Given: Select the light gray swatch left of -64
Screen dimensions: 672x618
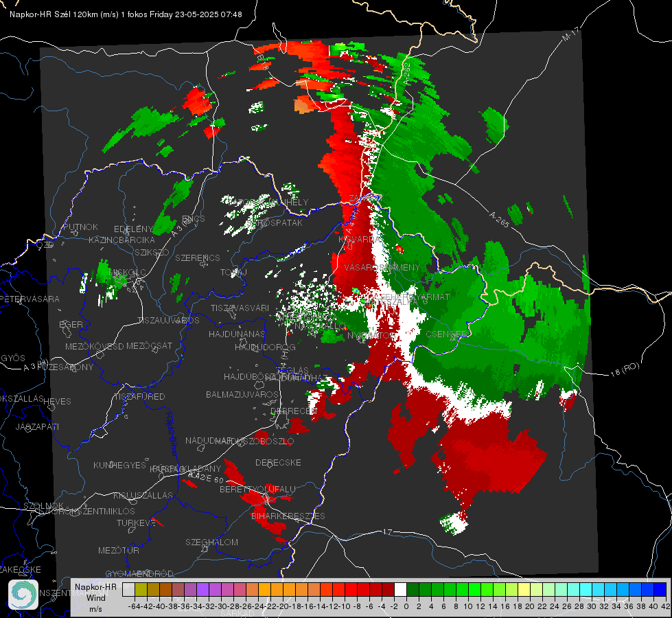Looking at the screenshot, I should 128,589.
